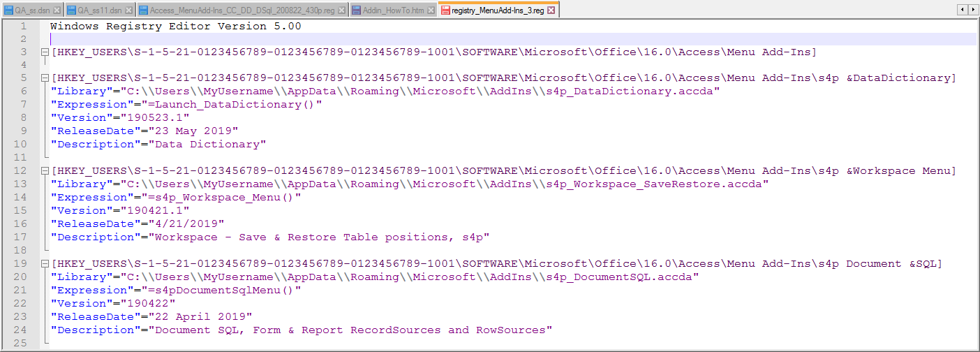Click line number 18 in the margin

coord(20,251)
